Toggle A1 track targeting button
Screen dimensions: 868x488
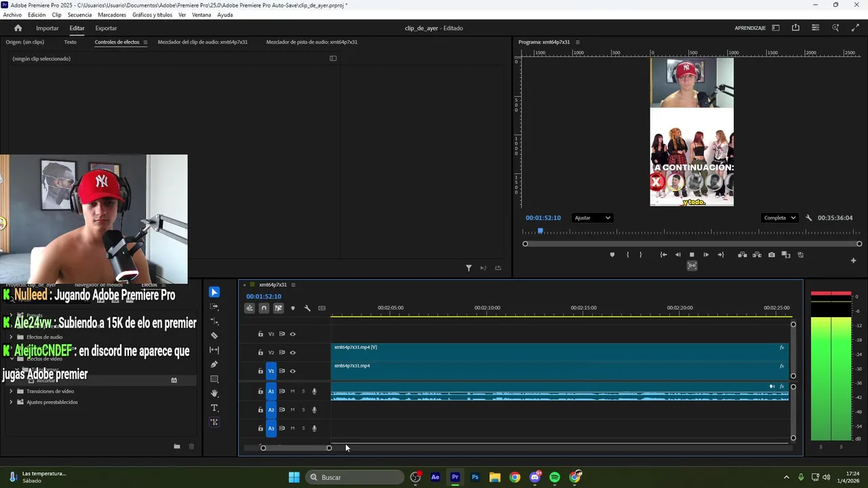(271, 391)
